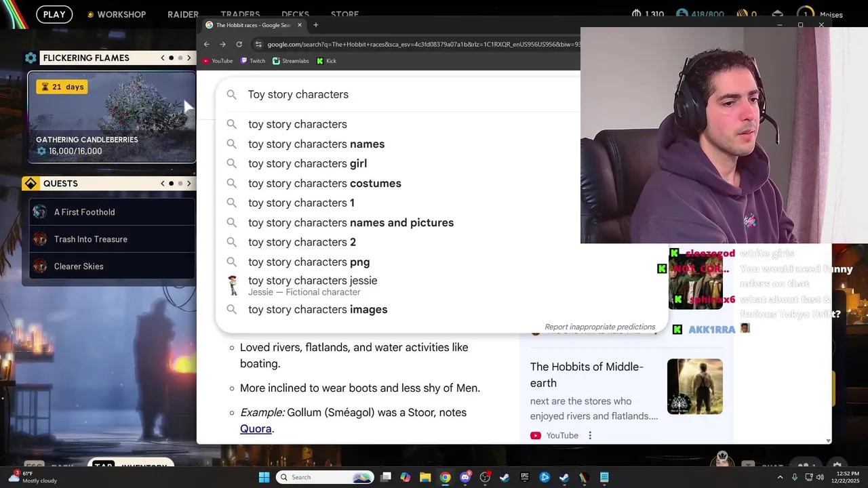Image resolution: width=868 pixels, height=488 pixels.
Task: Open the Notepad taskbar icon
Action: [x=604, y=477]
